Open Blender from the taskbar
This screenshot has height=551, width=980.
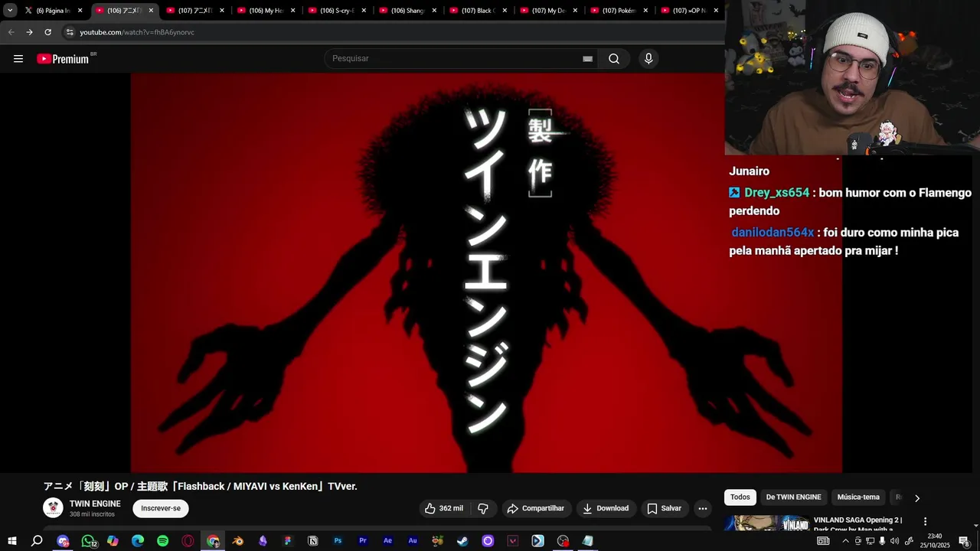pyautogui.click(x=238, y=541)
